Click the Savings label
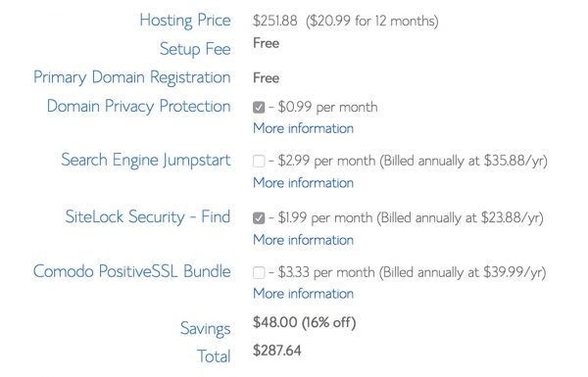The width and height of the screenshot is (588, 377). coord(206,329)
